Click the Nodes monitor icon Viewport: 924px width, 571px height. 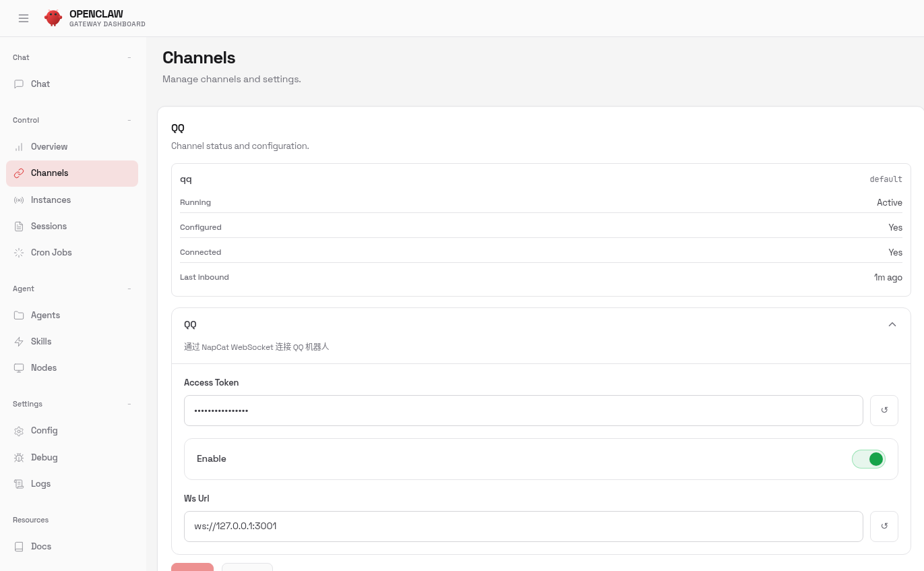click(19, 368)
